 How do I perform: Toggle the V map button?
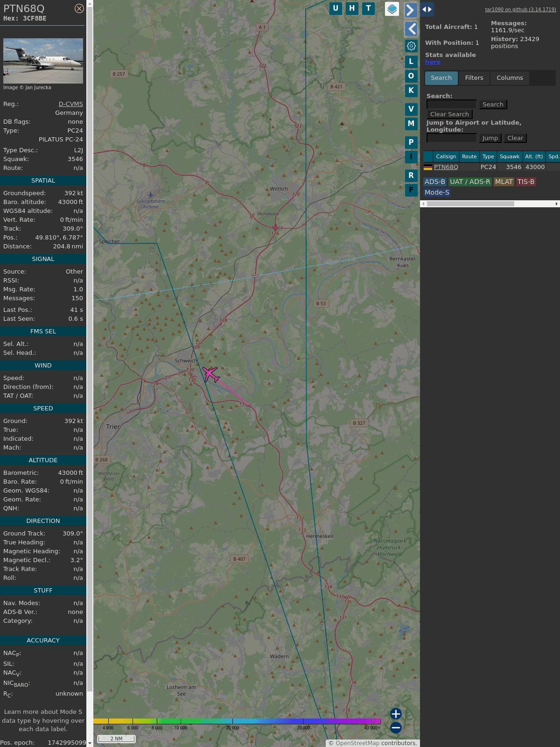[411, 109]
